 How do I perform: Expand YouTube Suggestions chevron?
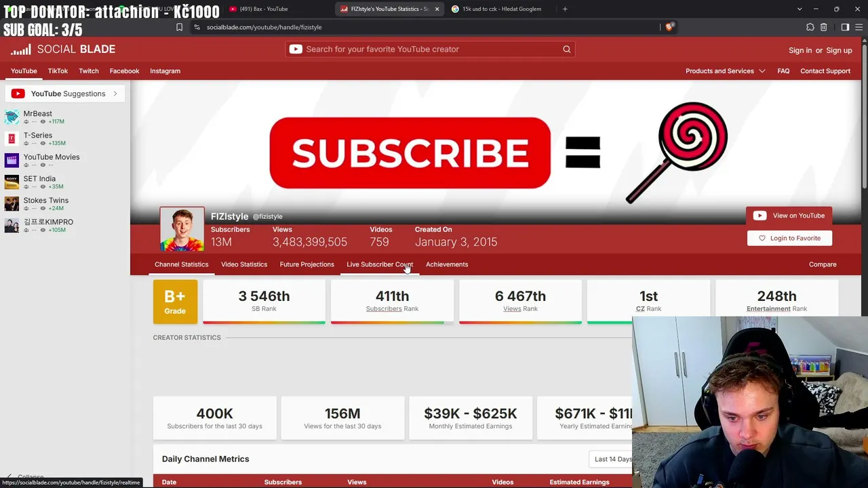[115, 94]
